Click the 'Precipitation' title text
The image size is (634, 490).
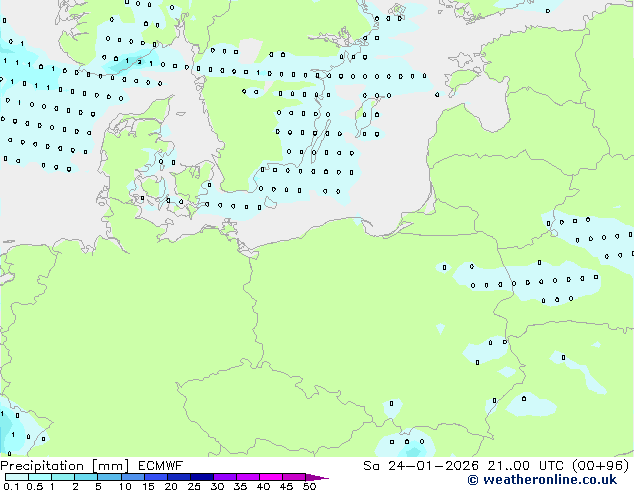pos(42,466)
